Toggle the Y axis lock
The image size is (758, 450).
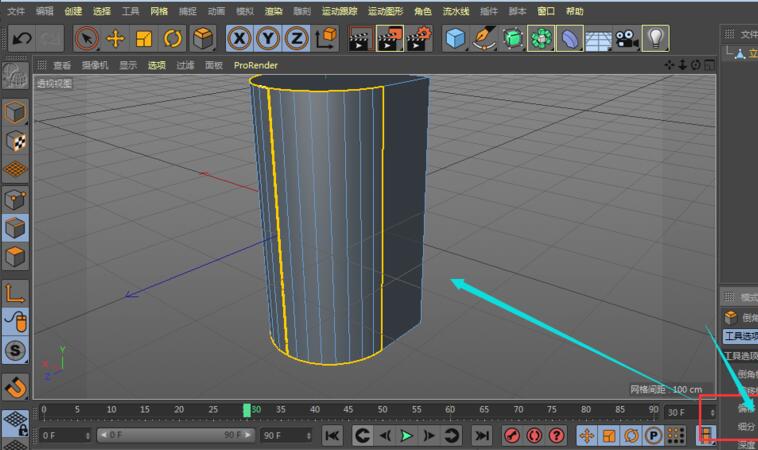(268, 39)
